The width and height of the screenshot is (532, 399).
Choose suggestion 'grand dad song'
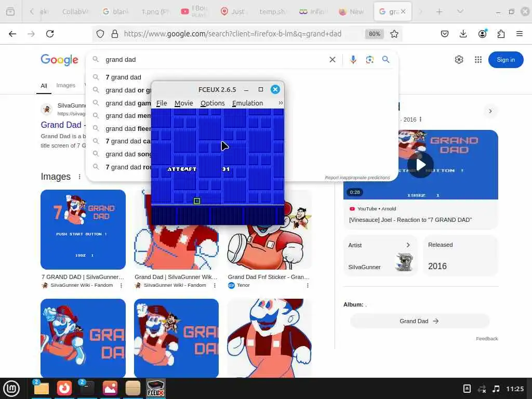(129, 154)
